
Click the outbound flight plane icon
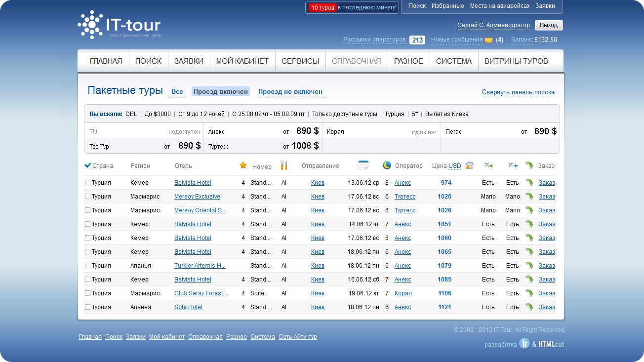(x=488, y=165)
